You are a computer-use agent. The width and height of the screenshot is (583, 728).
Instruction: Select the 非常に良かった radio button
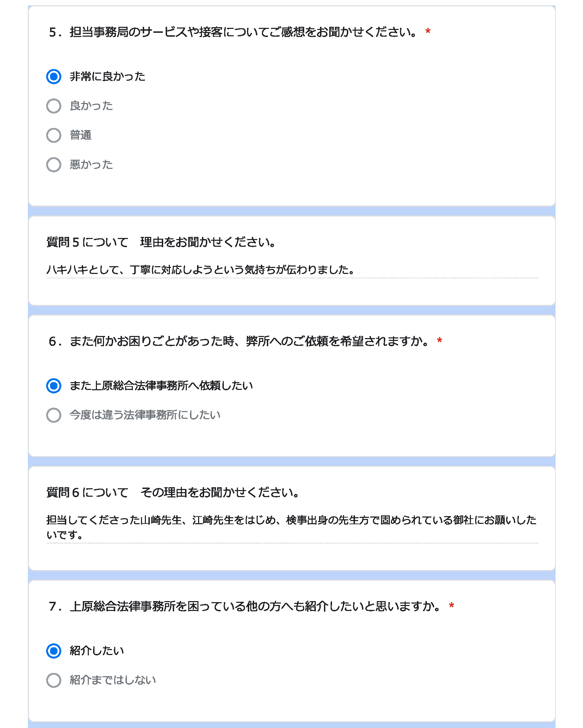coord(54,77)
